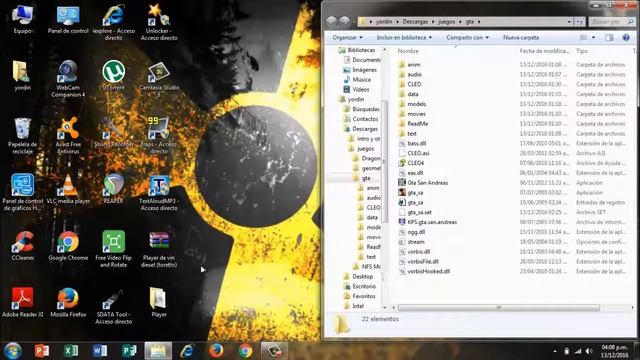
Task: Open the Compartir con dropdown
Action: point(467,38)
